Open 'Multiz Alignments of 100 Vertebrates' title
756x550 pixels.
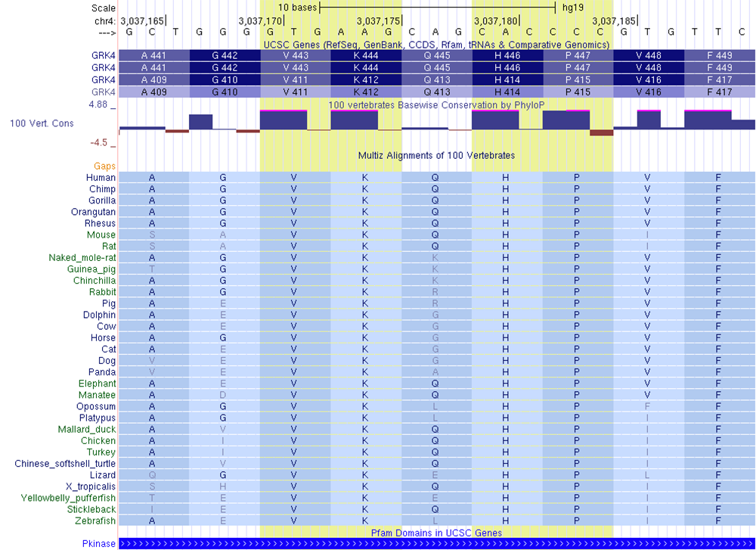tap(436, 155)
